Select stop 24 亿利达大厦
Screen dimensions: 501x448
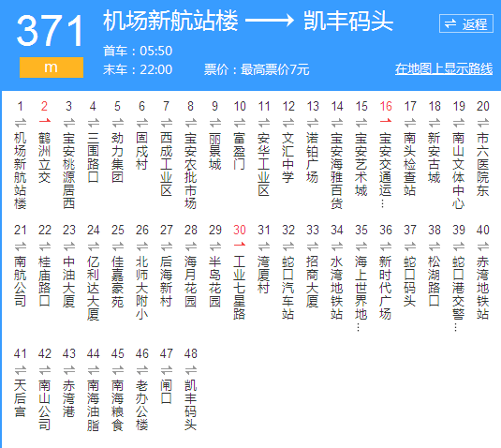(94, 288)
